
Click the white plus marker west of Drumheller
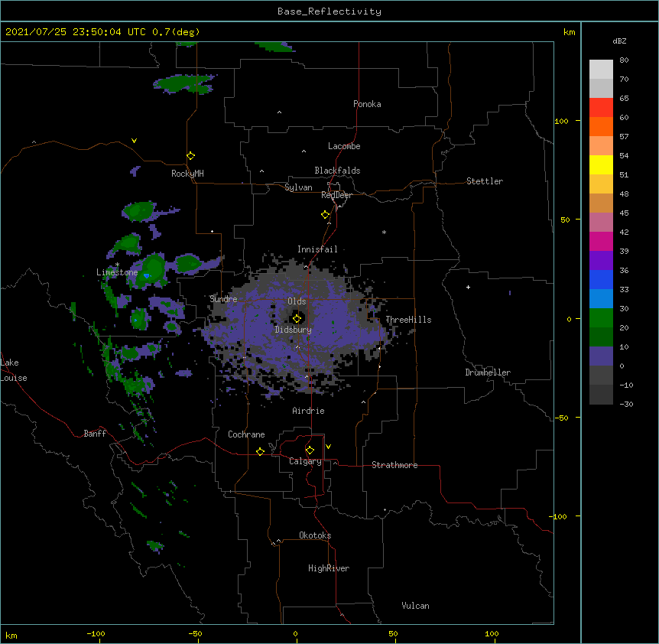click(468, 287)
